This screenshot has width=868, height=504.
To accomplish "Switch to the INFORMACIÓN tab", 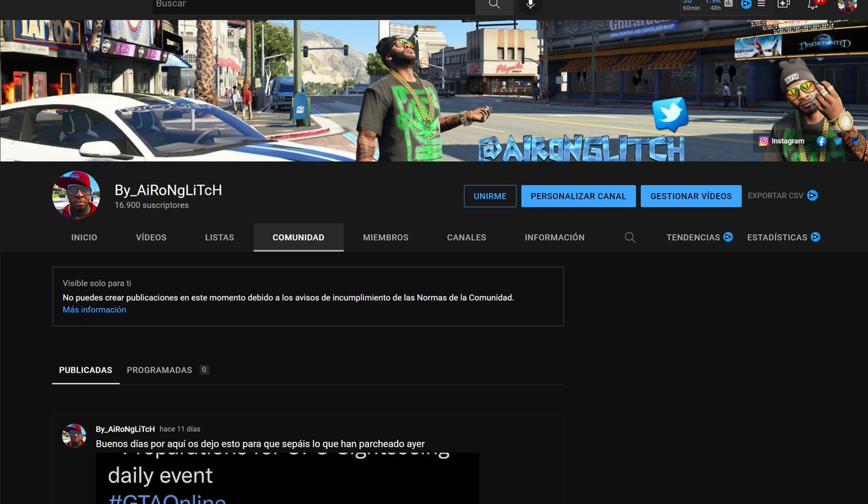I will (555, 237).
